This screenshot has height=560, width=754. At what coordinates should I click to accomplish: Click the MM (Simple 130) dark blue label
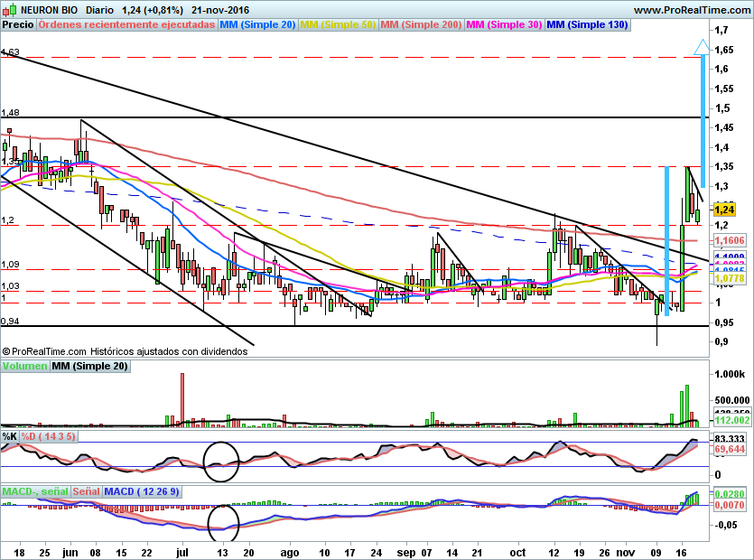point(587,25)
